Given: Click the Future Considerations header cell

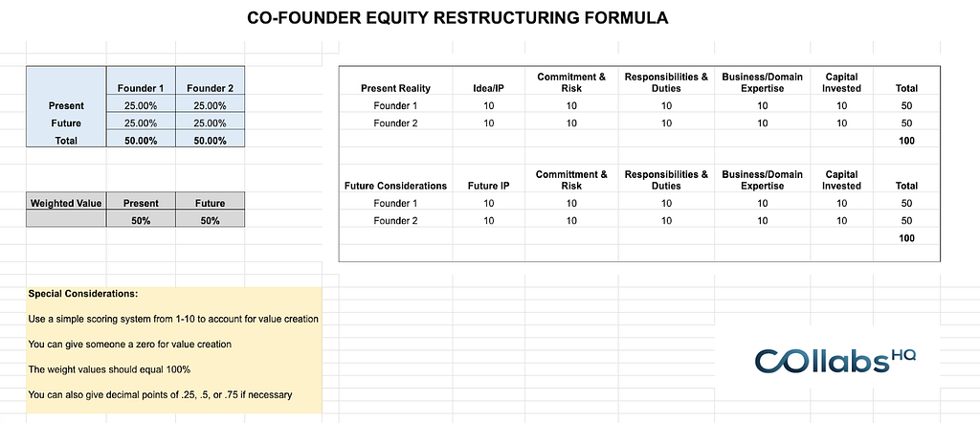Looking at the screenshot, I should tap(395, 186).
